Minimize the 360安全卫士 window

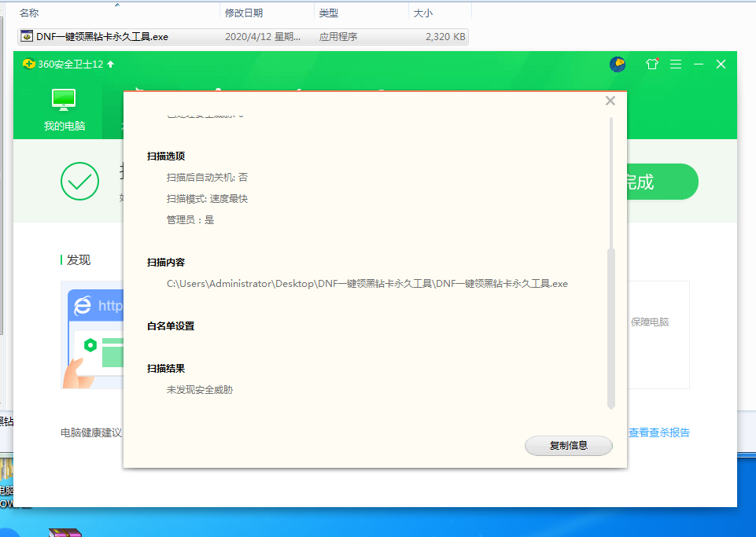click(x=698, y=64)
